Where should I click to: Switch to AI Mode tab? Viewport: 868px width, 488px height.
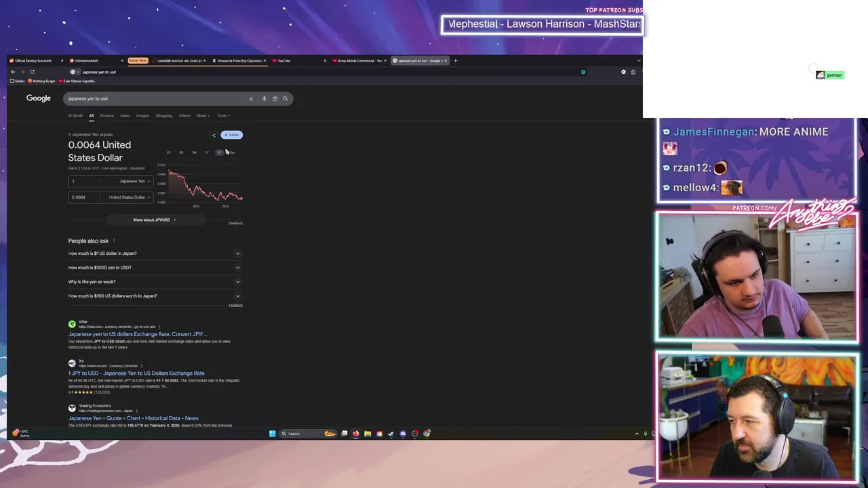(x=75, y=116)
